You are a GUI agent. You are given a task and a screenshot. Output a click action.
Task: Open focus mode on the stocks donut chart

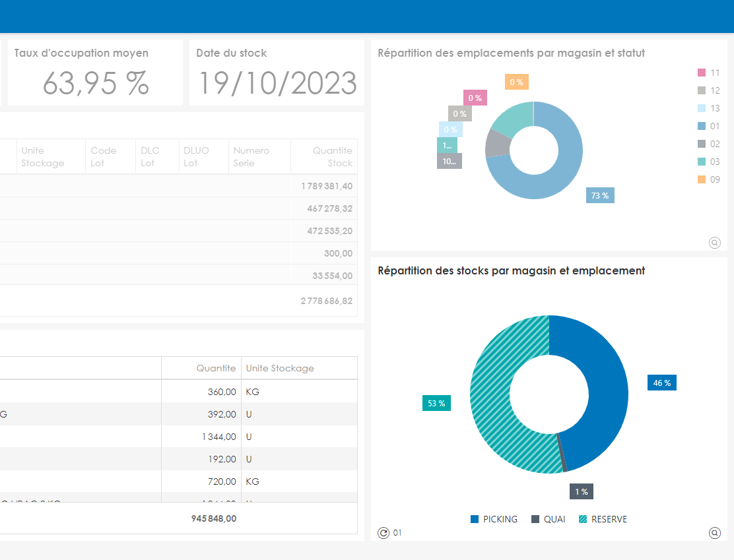tap(714, 532)
